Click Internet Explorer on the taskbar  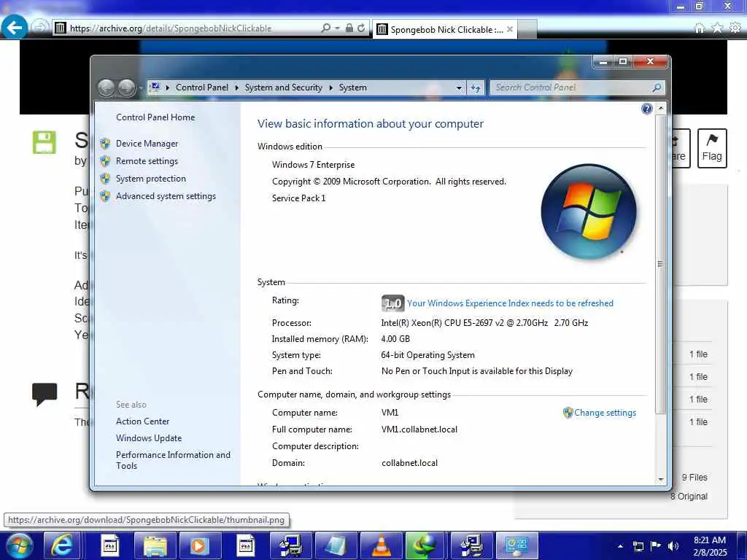point(62,545)
